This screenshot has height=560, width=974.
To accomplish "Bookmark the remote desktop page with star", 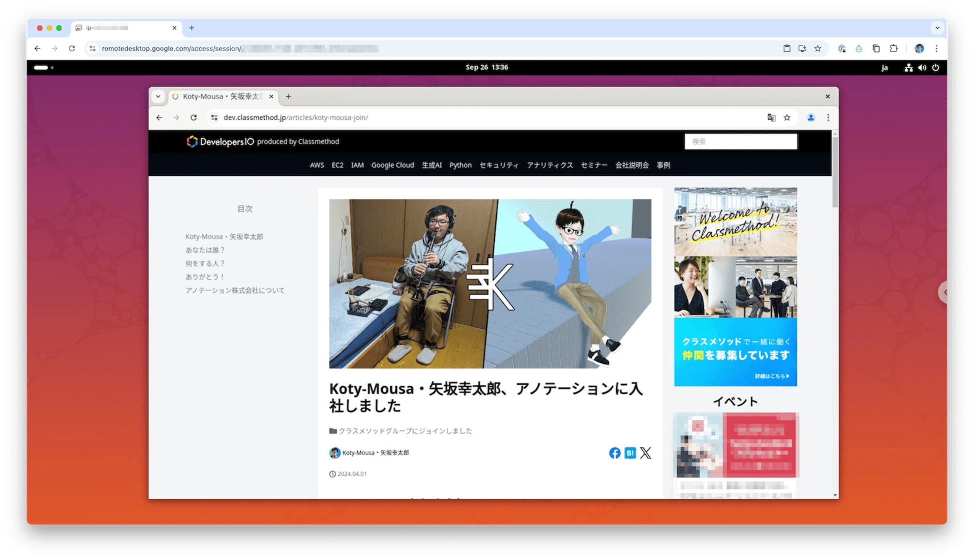I will click(x=818, y=48).
